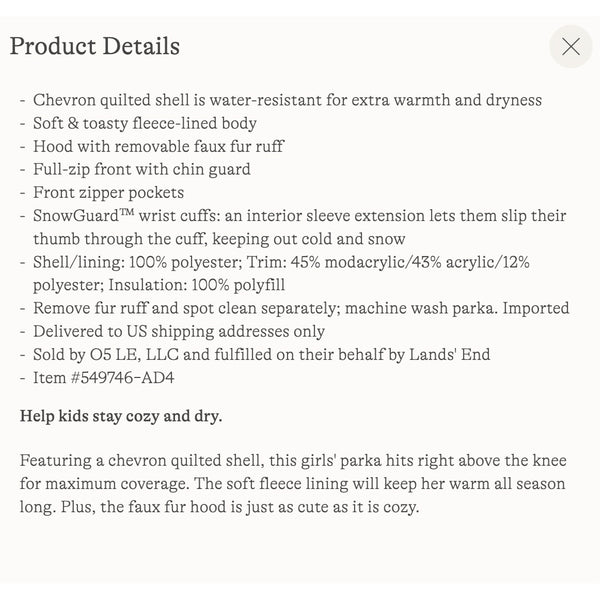The height and width of the screenshot is (600, 600).
Task: Click the bold Help kids stay cozy heading
Action: pos(121,416)
